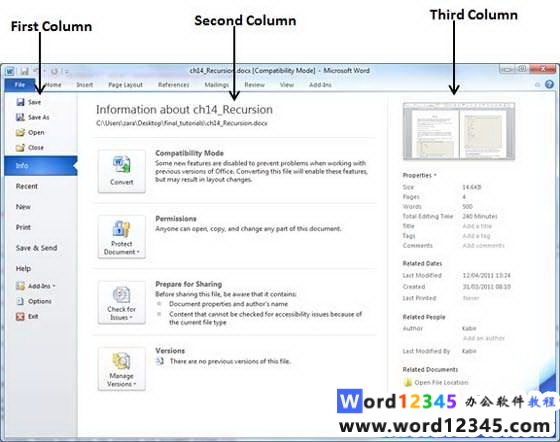Open the Quick Access Toolbar customize arrow

point(66,71)
